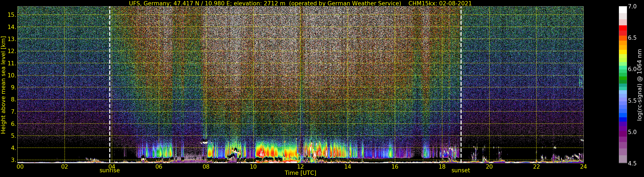Click the '10.' height tick label

coord(12,75)
